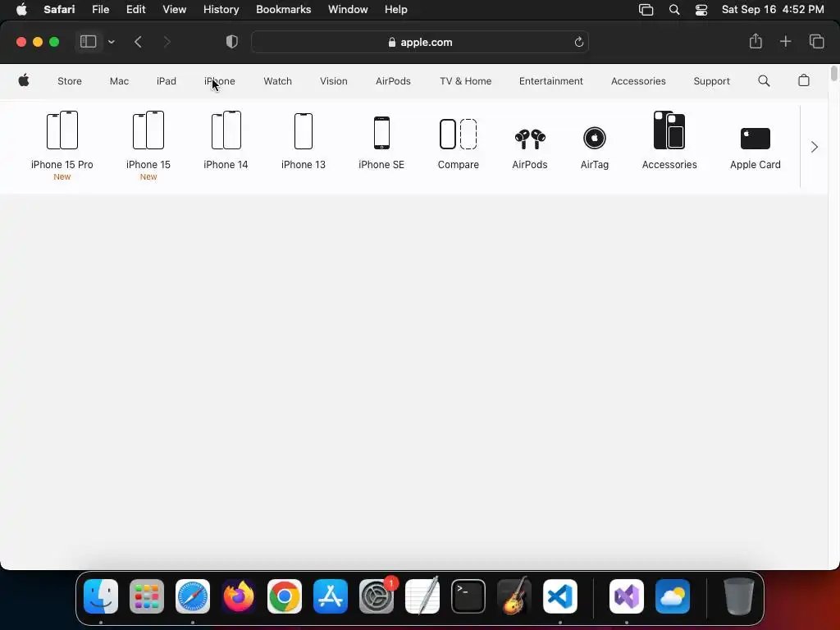Open the shopping bag icon
This screenshot has width=840, height=630.
point(804,81)
